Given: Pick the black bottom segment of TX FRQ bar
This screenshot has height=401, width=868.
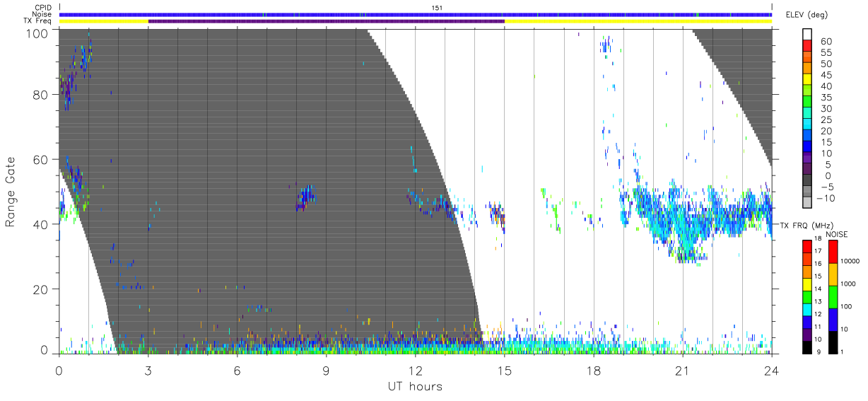Looking at the screenshot, I should 808,347.
